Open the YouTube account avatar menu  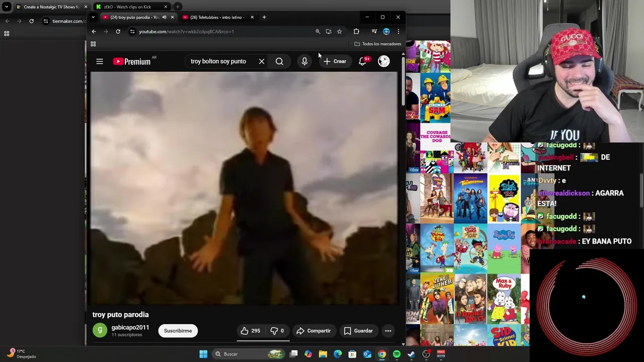point(384,61)
